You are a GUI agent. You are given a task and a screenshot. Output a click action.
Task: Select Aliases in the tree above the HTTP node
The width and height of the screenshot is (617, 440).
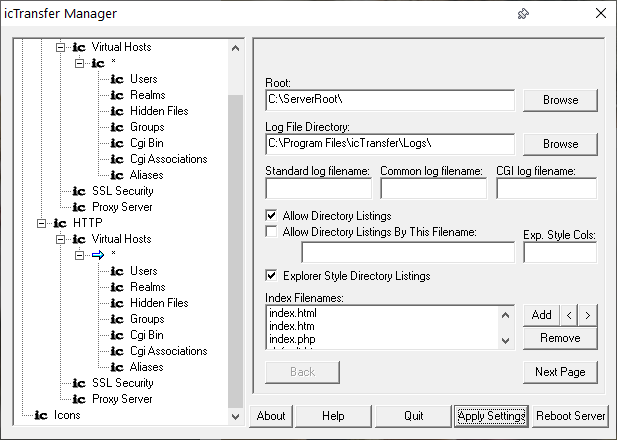tap(146, 175)
